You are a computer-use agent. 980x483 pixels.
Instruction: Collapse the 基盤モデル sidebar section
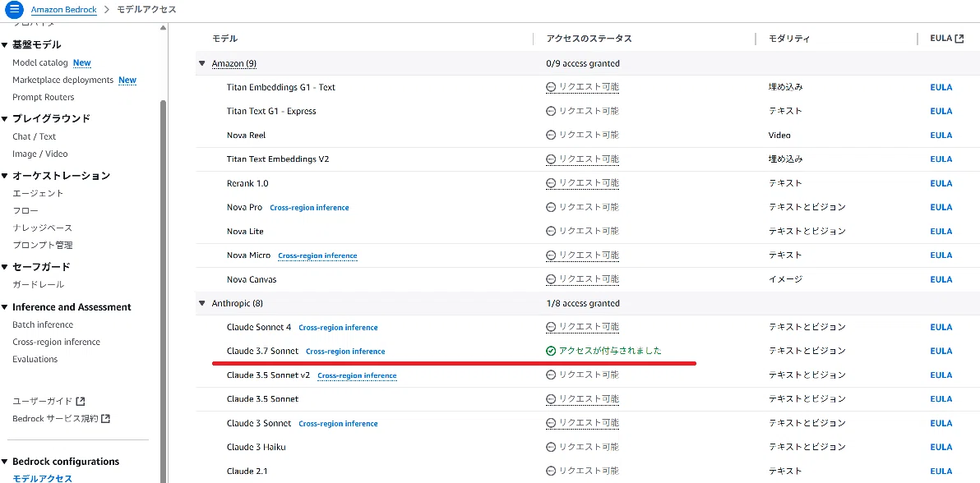(4, 45)
